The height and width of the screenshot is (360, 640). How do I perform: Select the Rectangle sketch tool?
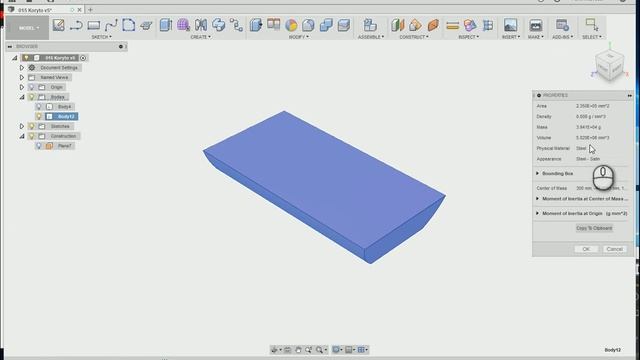(93, 25)
